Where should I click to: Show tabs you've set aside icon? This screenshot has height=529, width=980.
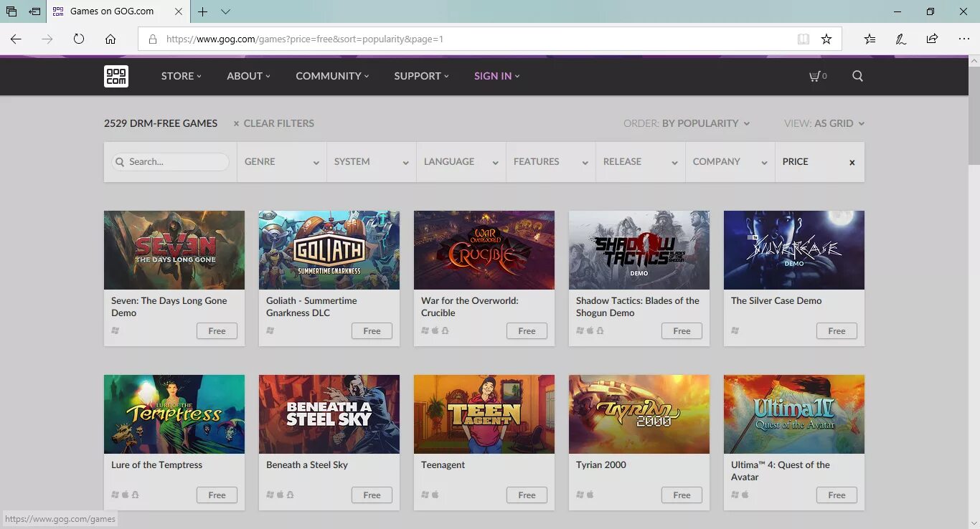tap(11, 11)
